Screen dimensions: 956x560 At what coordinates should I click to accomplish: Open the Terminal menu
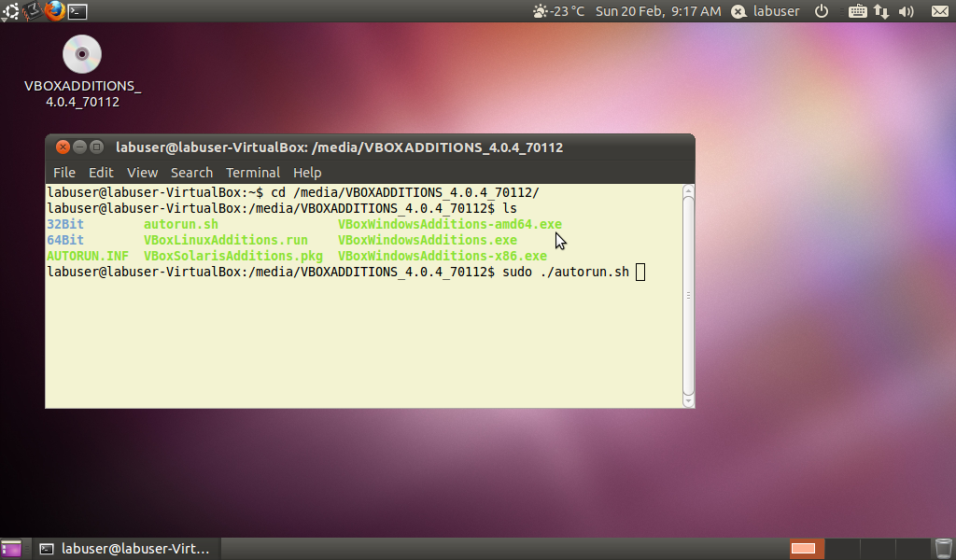tap(252, 173)
